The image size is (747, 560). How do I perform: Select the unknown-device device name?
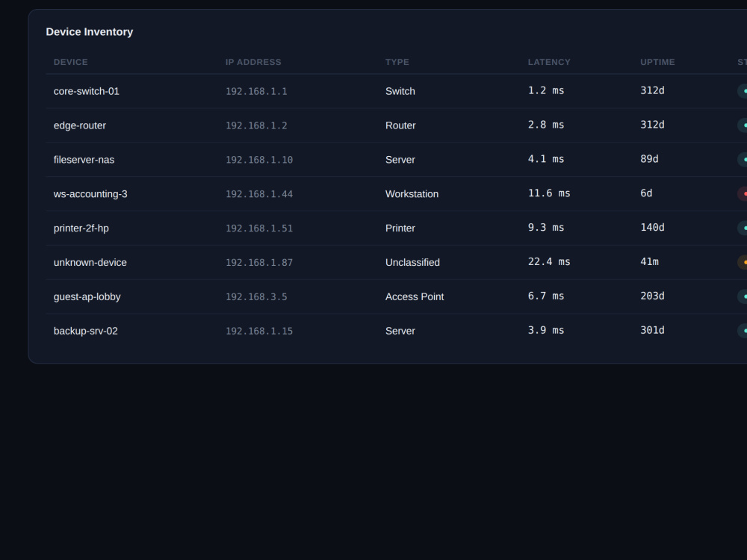90,262
